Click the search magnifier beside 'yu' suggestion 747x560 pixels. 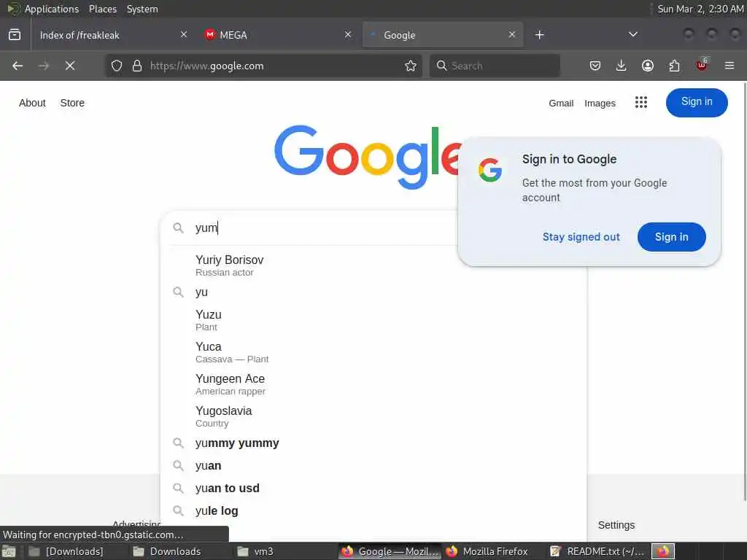[178, 292]
